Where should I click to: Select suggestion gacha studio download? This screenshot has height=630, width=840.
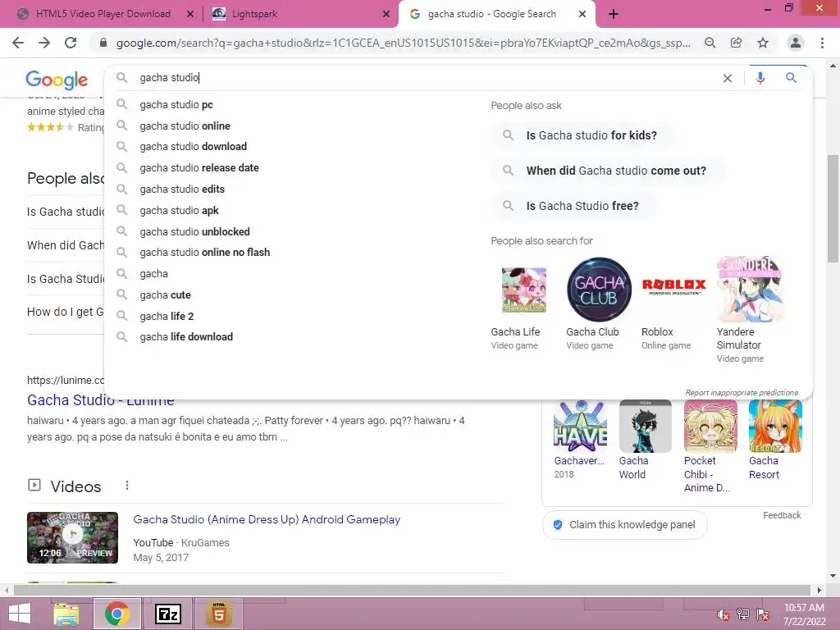tap(194, 147)
